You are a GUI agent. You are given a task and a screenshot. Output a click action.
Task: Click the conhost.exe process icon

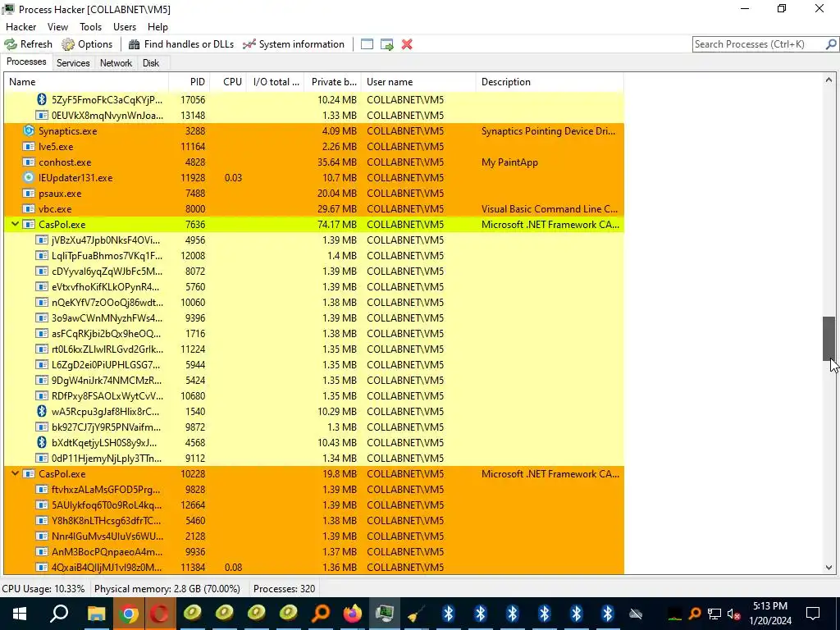29,162
